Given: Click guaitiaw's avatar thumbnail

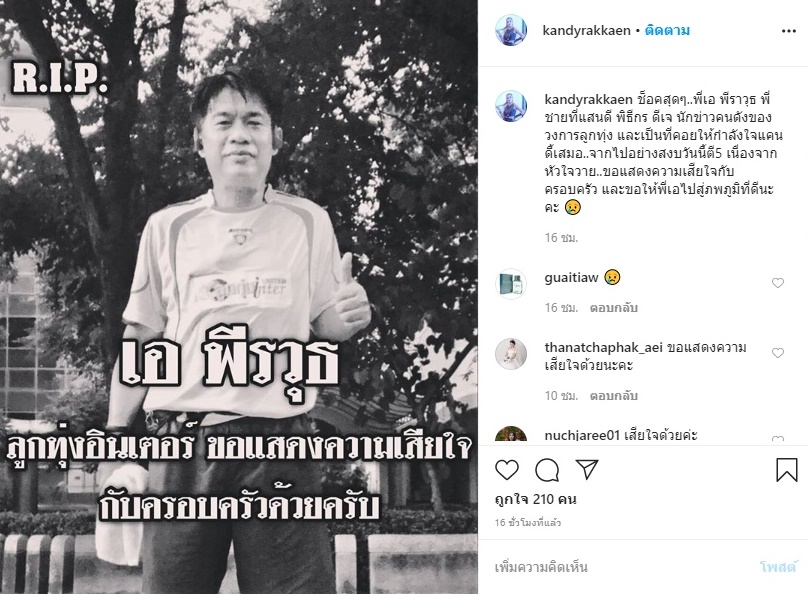Looking at the screenshot, I should click(511, 284).
